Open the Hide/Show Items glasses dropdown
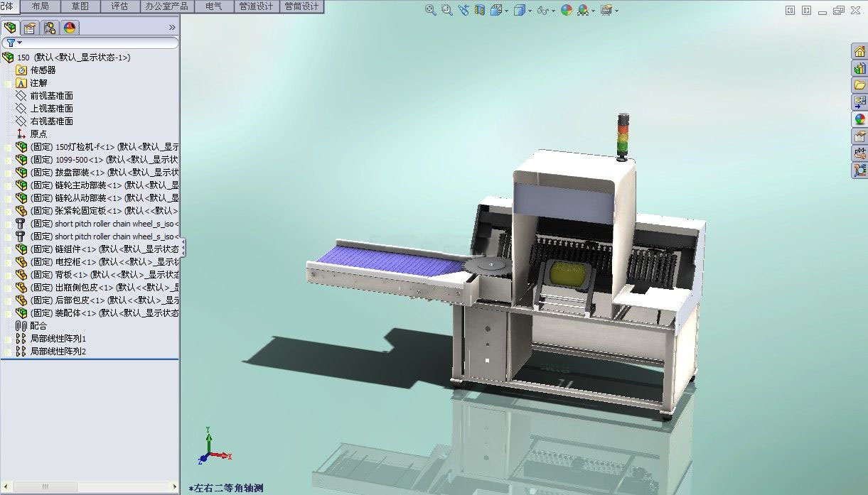This screenshot has width=868, height=495. [x=552, y=11]
